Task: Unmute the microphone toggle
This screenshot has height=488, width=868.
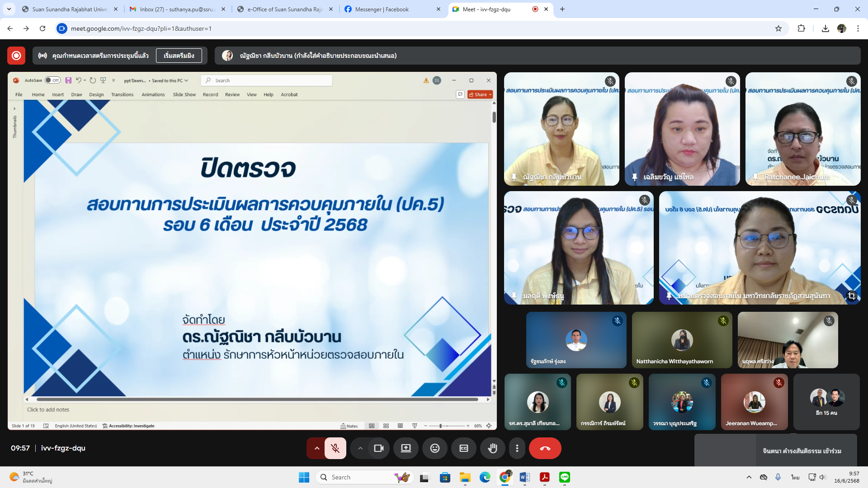Action: pos(335,448)
